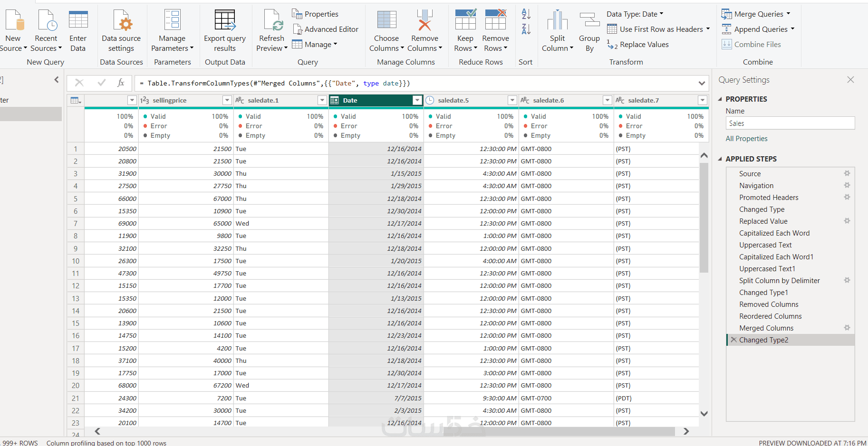Click the Sort Descending icon

(x=526, y=29)
